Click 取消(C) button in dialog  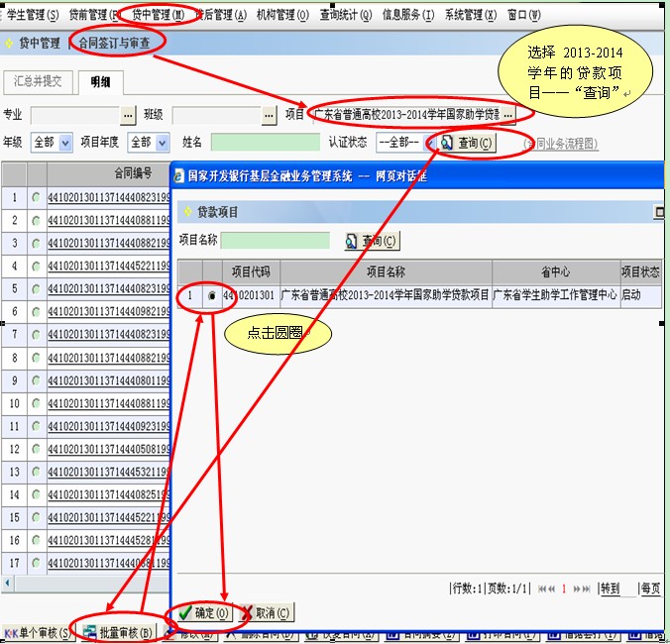click(265, 613)
